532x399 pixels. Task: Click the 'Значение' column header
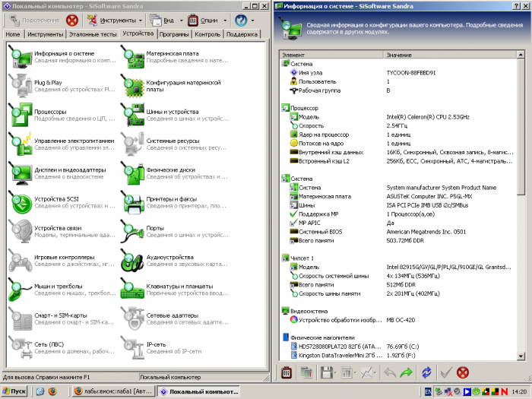pos(450,55)
